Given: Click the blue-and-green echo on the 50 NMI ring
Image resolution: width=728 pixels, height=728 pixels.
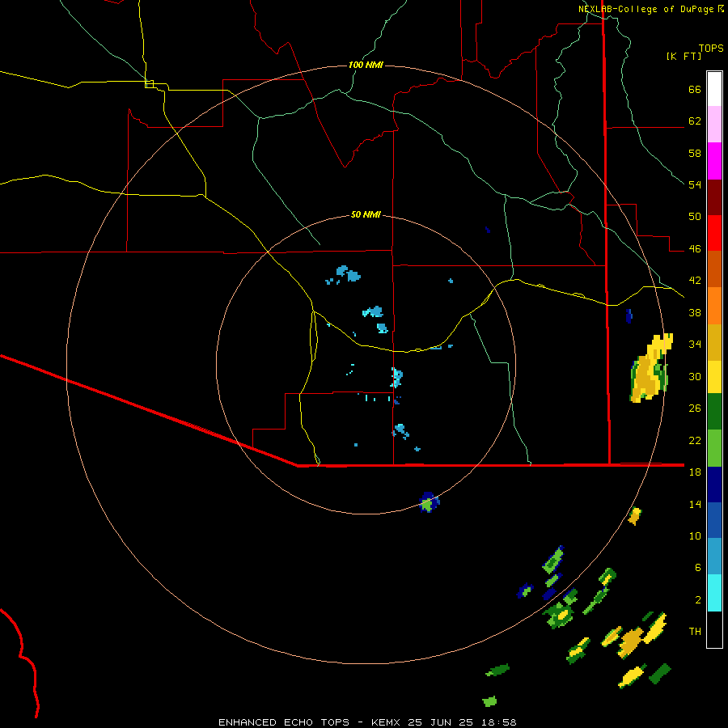Looking at the screenshot, I should click(x=429, y=502).
